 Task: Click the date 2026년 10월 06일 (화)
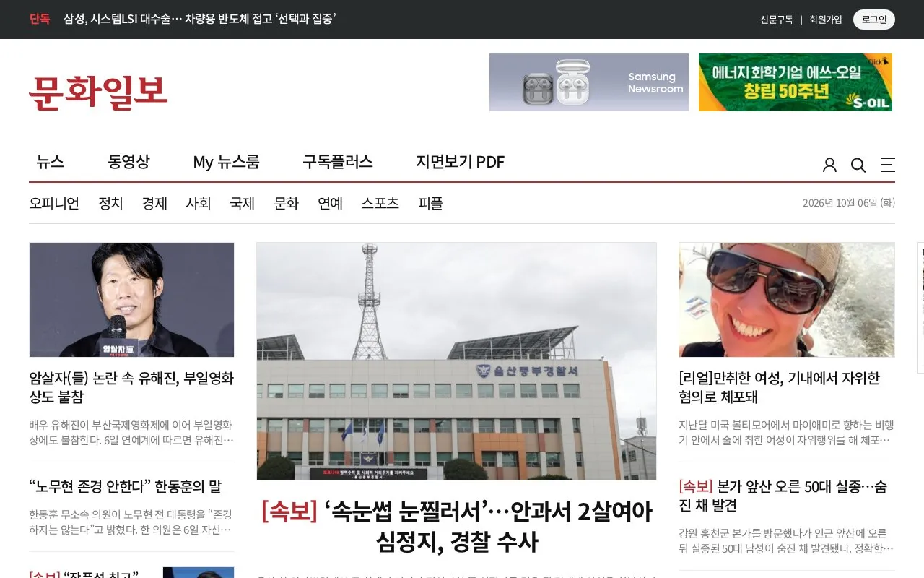[x=849, y=204]
